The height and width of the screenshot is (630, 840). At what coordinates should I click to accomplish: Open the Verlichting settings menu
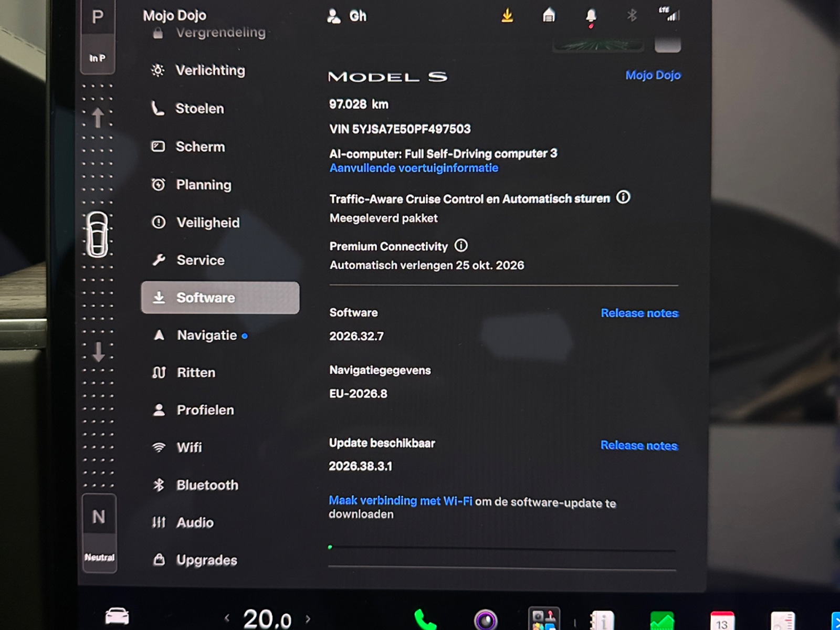[198, 70]
